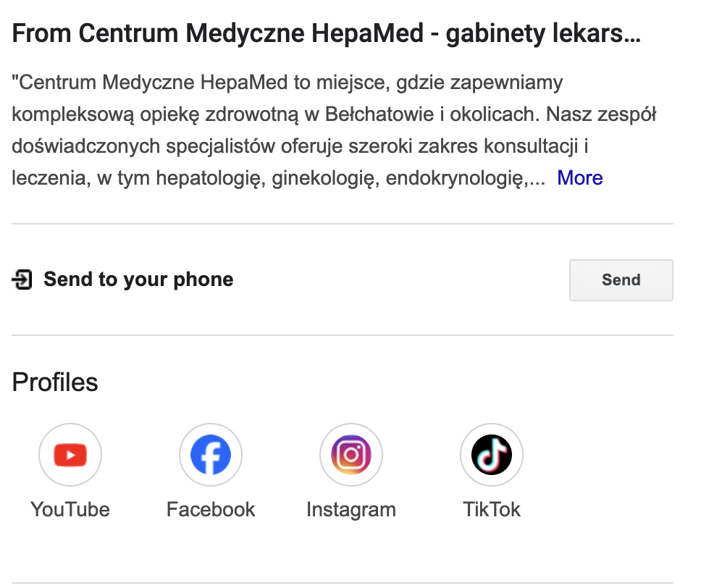Click the TikTok label text

point(491,509)
